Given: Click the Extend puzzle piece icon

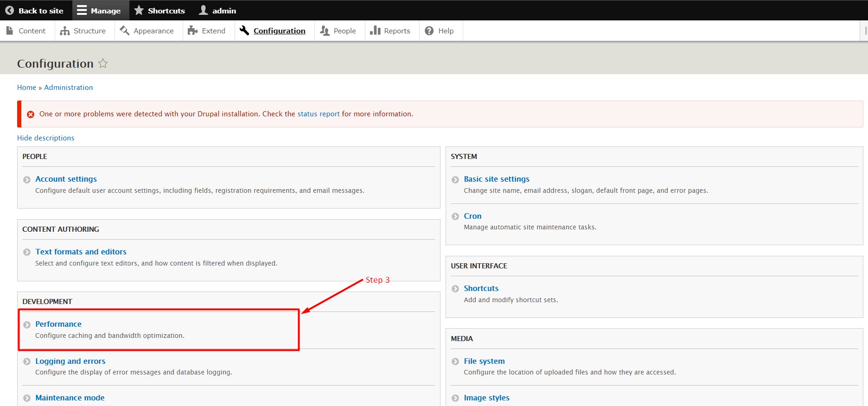Looking at the screenshot, I should (x=192, y=31).
